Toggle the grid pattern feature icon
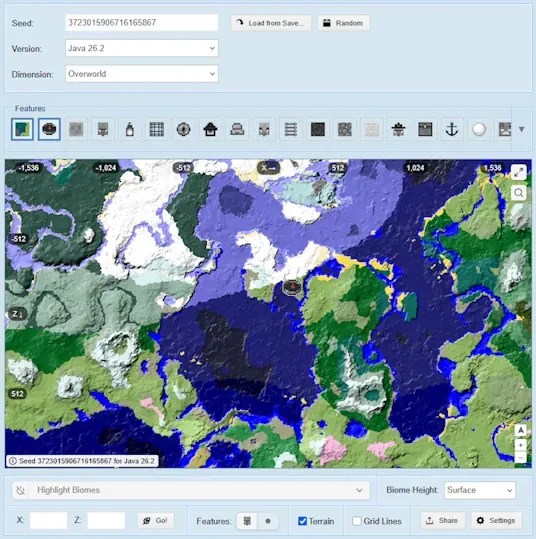The width and height of the screenshot is (536, 539). [x=156, y=130]
